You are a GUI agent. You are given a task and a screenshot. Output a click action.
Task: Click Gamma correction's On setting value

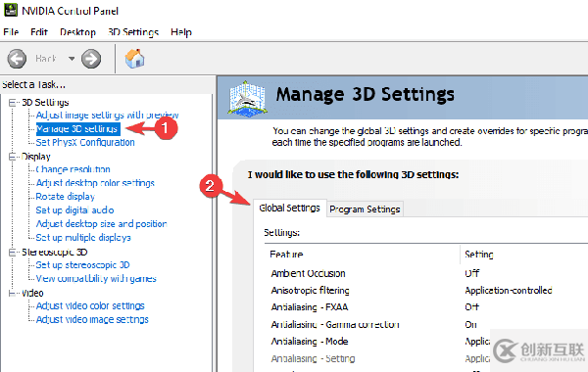[x=470, y=324]
